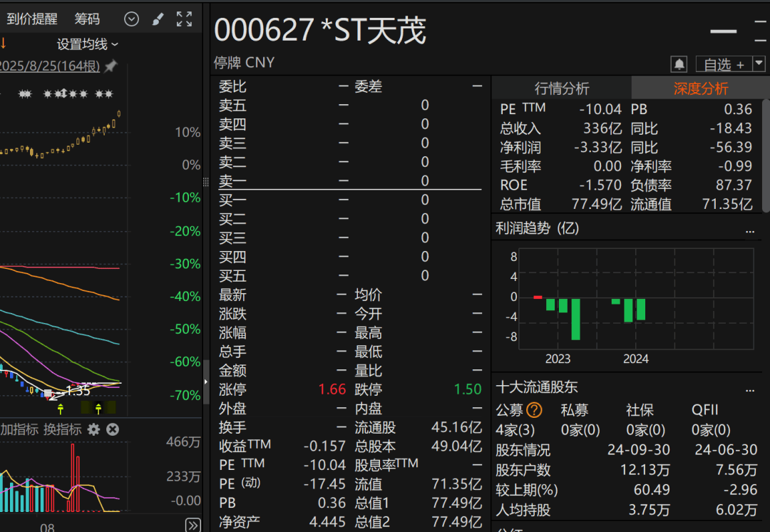Click 净利润 value -3.33亿
Viewport: 770px width, 532px height.
point(597,148)
